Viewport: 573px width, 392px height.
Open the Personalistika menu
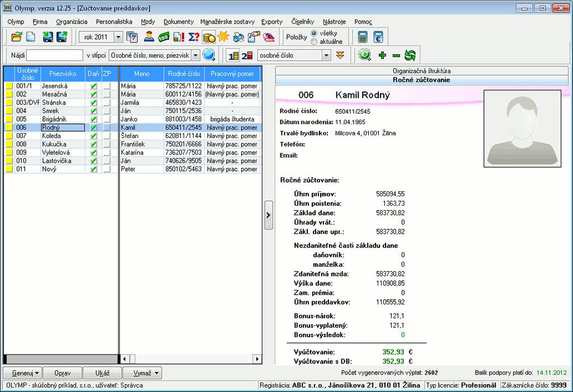pos(114,22)
